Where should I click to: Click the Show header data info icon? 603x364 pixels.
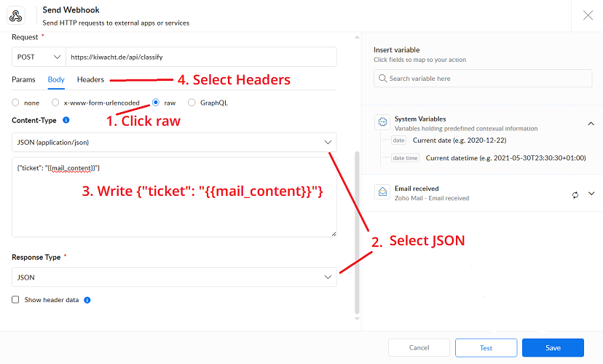(87, 300)
